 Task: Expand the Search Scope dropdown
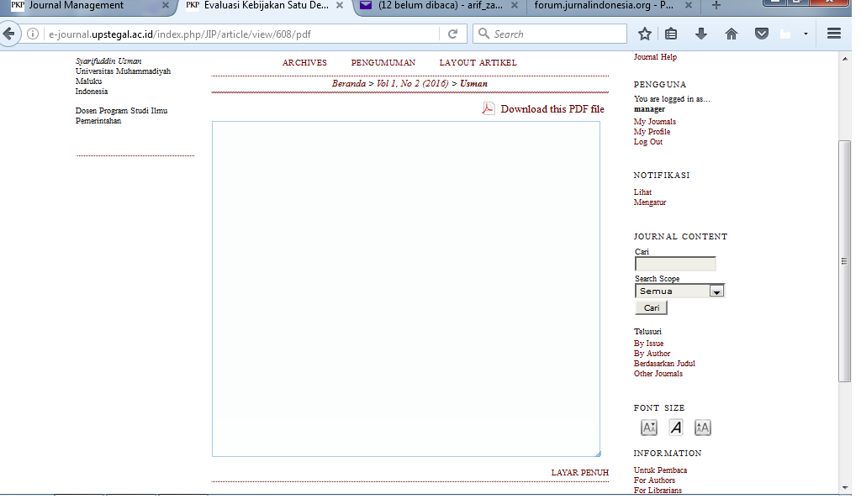click(716, 291)
